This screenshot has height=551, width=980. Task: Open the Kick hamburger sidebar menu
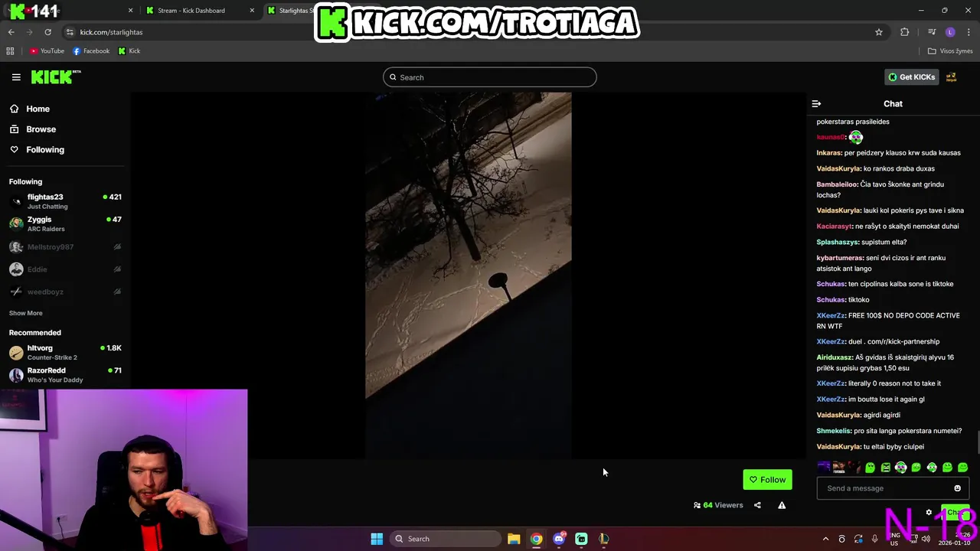pos(16,77)
